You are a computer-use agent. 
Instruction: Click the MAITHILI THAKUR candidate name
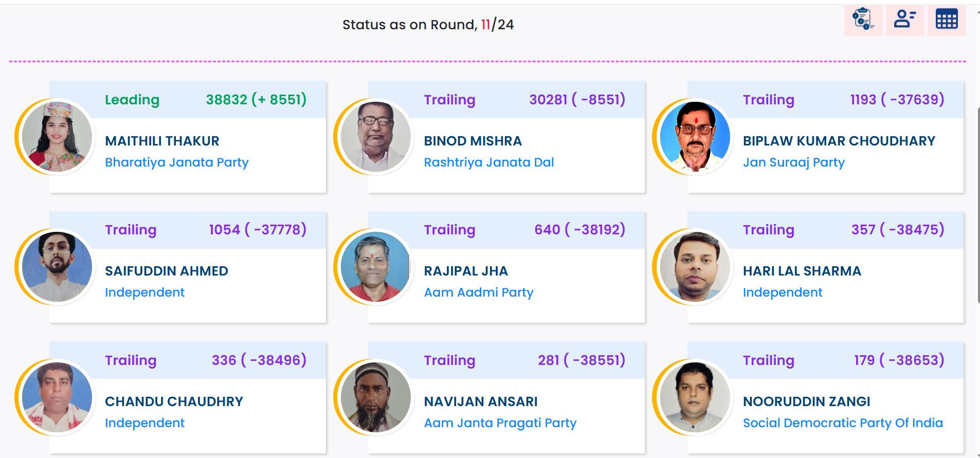pos(162,141)
